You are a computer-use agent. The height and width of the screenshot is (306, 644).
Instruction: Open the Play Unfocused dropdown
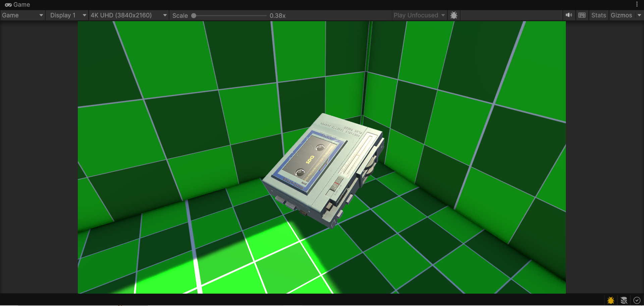(x=419, y=15)
